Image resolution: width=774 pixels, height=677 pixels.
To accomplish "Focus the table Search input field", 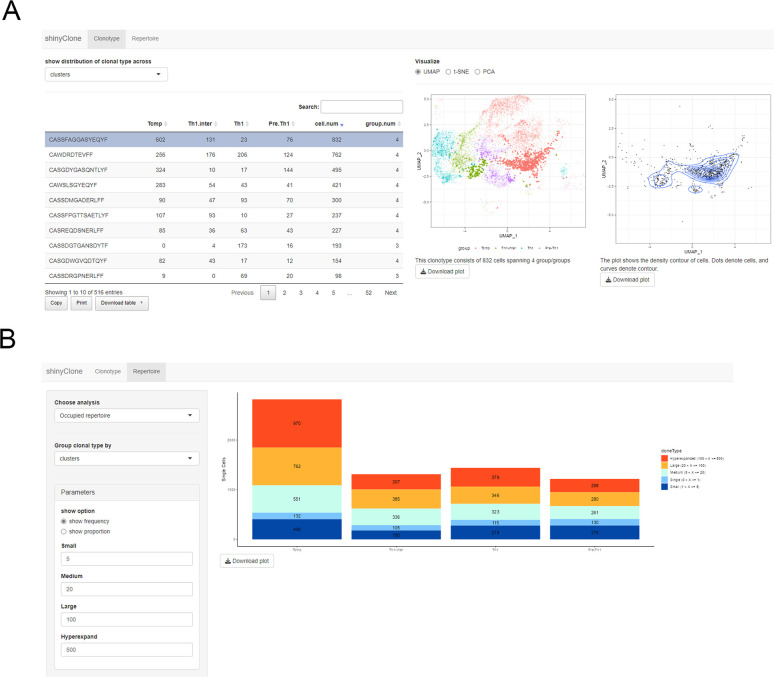I will pyautogui.click(x=362, y=107).
